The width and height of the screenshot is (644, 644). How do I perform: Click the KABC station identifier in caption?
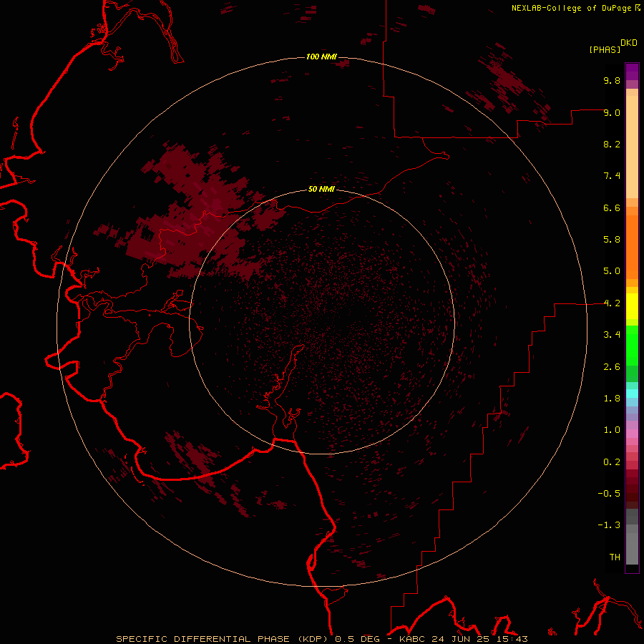[414, 639]
